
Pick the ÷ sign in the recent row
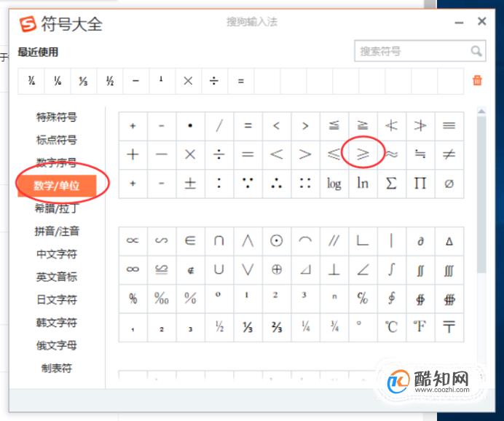pyautogui.click(x=214, y=81)
